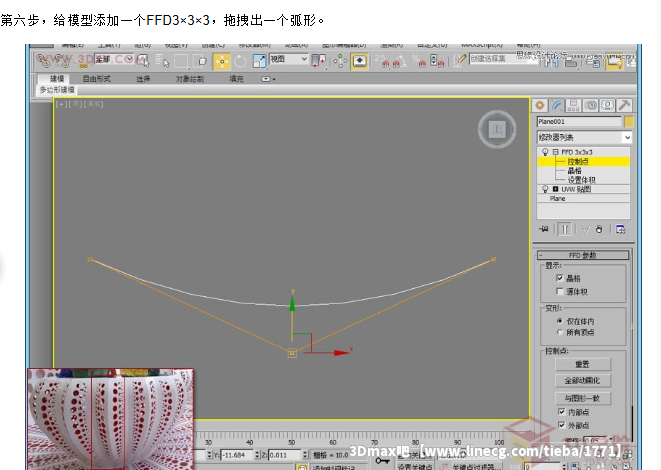Screen dimensions: 661x470
Task: Open the Display command panel tab
Action: click(607, 105)
